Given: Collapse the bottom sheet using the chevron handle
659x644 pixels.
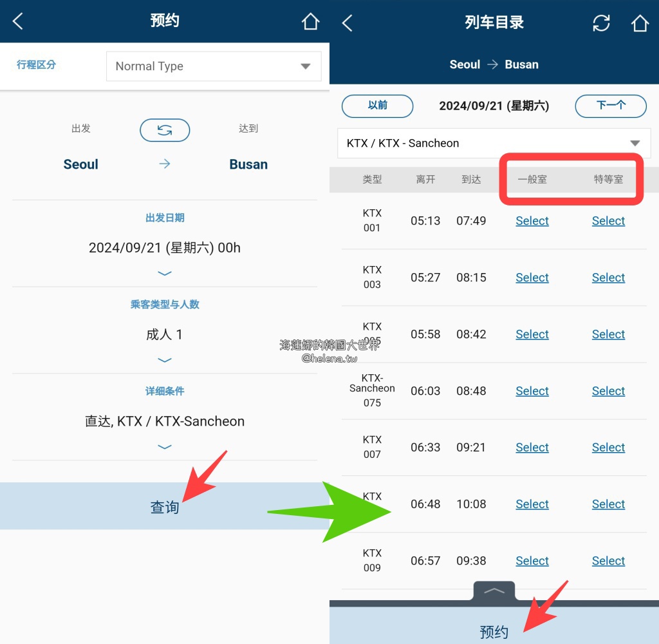Looking at the screenshot, I should tap(494, 590).
